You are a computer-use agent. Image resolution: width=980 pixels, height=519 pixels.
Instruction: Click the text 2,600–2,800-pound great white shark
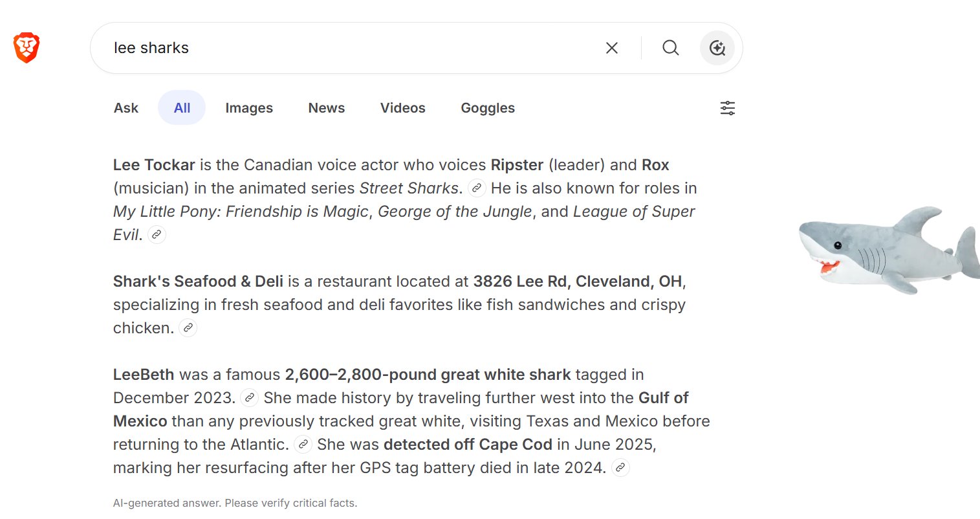point(428,375)
